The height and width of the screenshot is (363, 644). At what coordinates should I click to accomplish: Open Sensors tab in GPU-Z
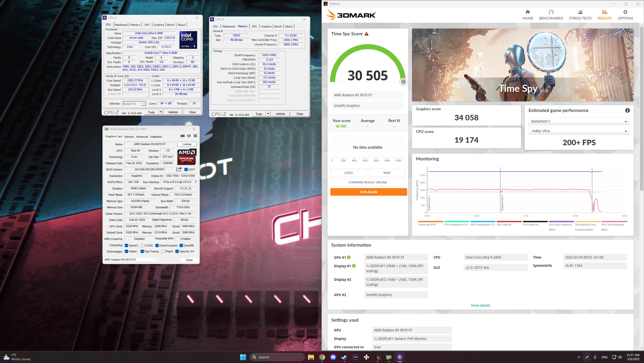[x=129, y=137]
